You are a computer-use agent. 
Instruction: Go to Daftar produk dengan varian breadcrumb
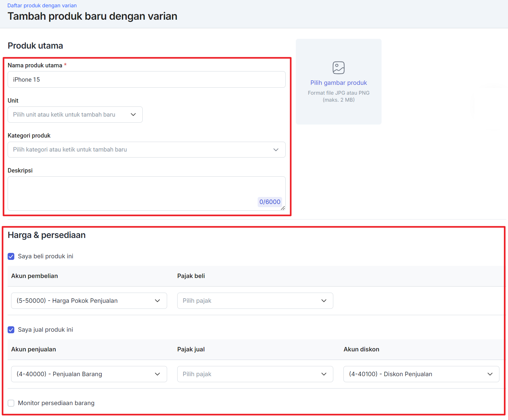pyautogui.click(x=42, y=5)
